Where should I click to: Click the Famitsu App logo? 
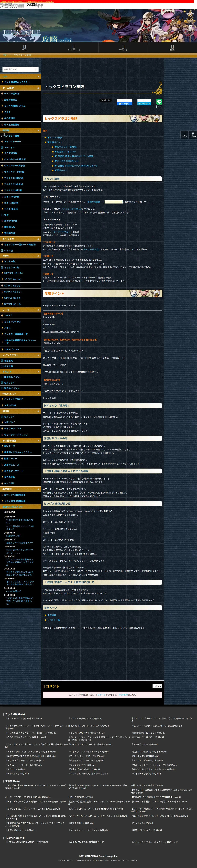click(35, 5)
